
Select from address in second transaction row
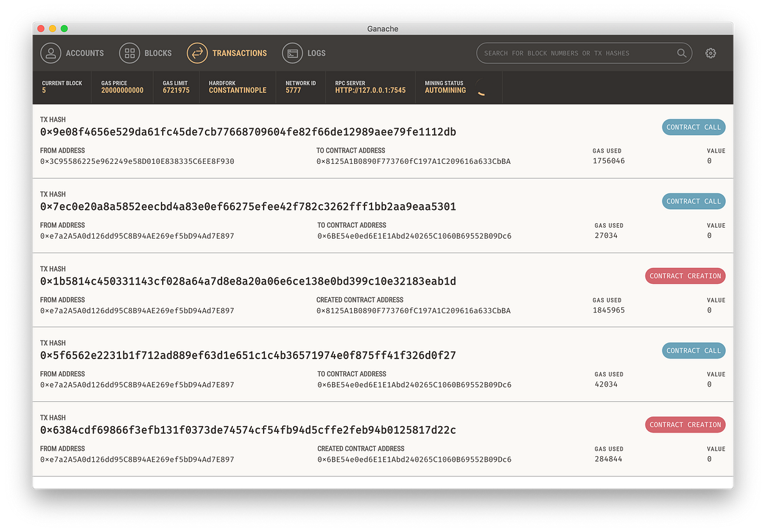click(137, 236)
